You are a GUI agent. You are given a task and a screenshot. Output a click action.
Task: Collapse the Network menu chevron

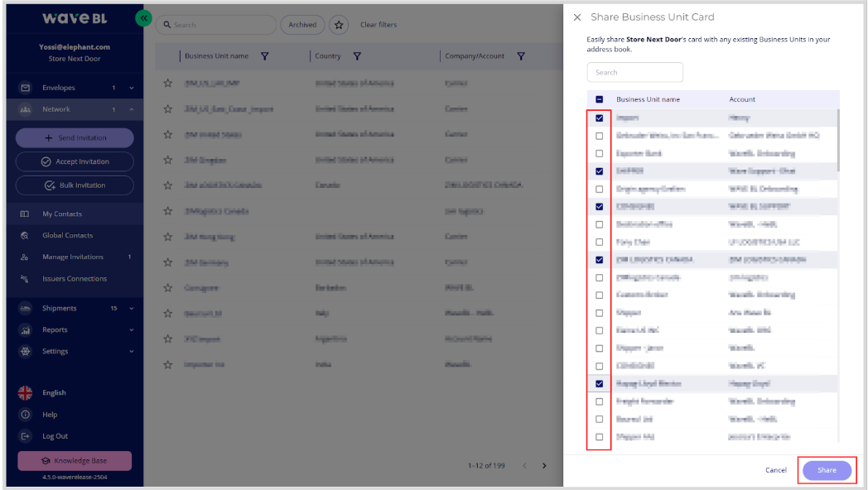131,109
